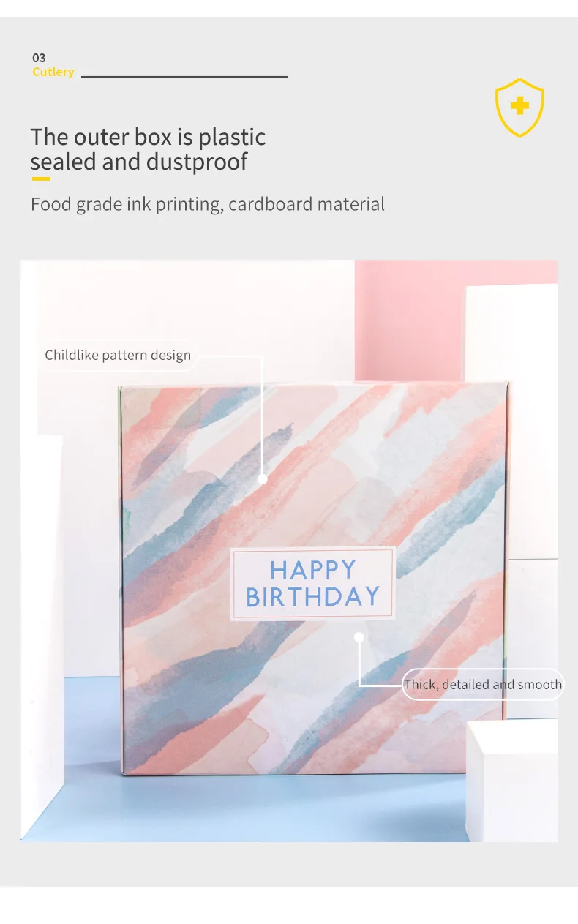Click the callout dot on the box pattern
578x924 pixels.
pyautogui.click(x=263, y=478)
